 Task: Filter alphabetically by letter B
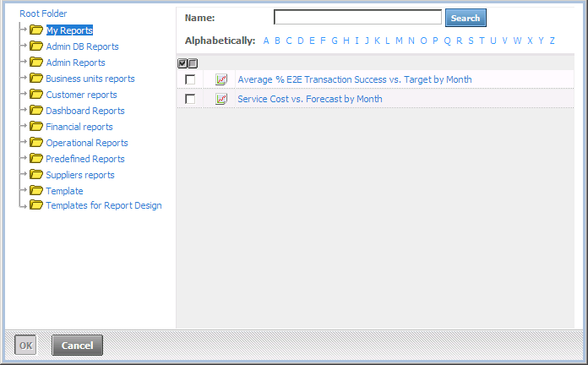pos(277,41)
